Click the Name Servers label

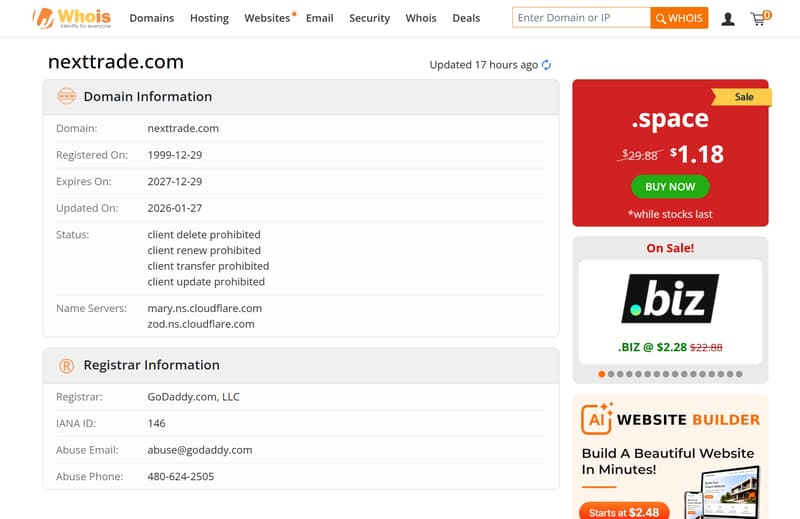91,308
